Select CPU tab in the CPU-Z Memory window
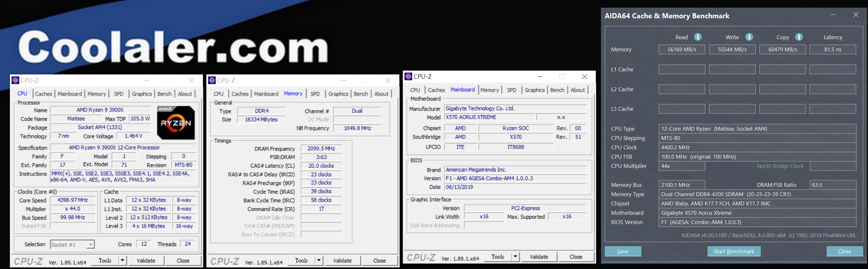 [x=219, y=94]
